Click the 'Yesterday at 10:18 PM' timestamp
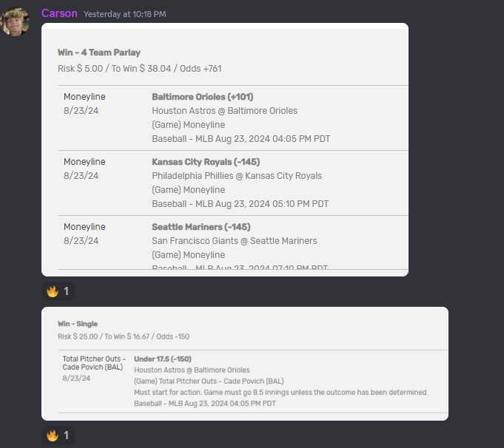Viewport: 504px width, 448px height. coord(125,14)
